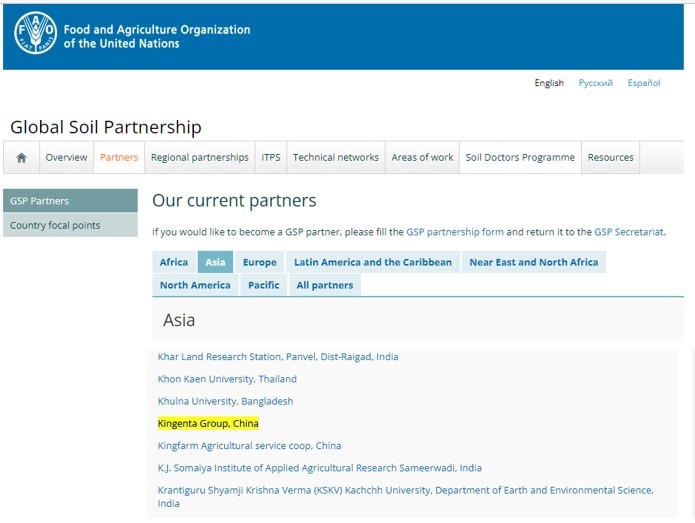Screen dimensions: 695x523
Task: Show the All partners tab
Action: [324, 285]
